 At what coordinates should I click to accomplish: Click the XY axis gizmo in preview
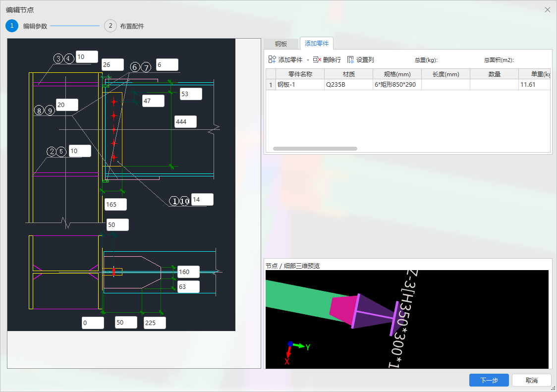[x=298, y=352]
